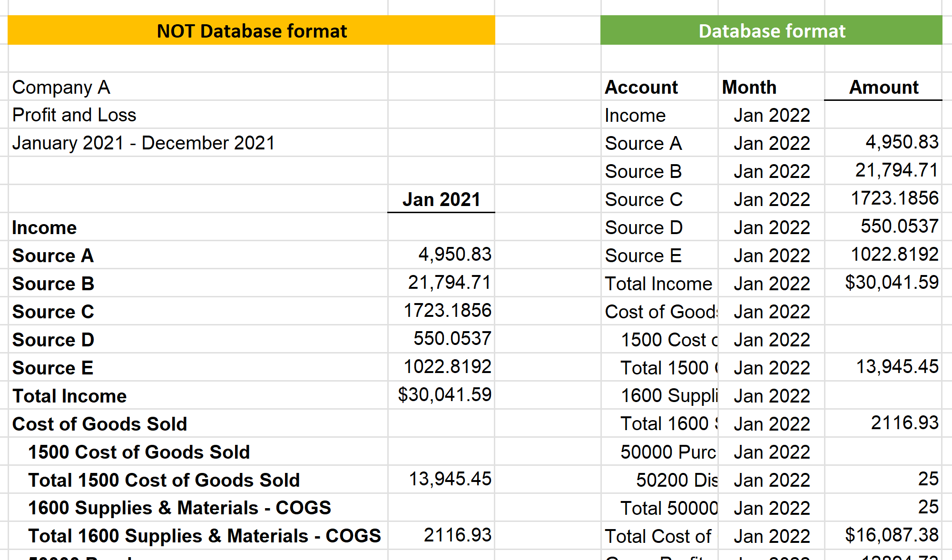Viewport: 952px width, 560px height.
Task: Click the Jan 2021 column heading cell
Action: [x=441, y=199]
